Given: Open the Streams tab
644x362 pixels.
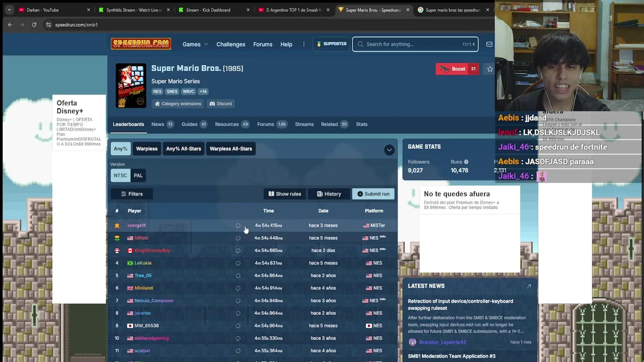Looking at the screenshot, I should tap(304, 124).
